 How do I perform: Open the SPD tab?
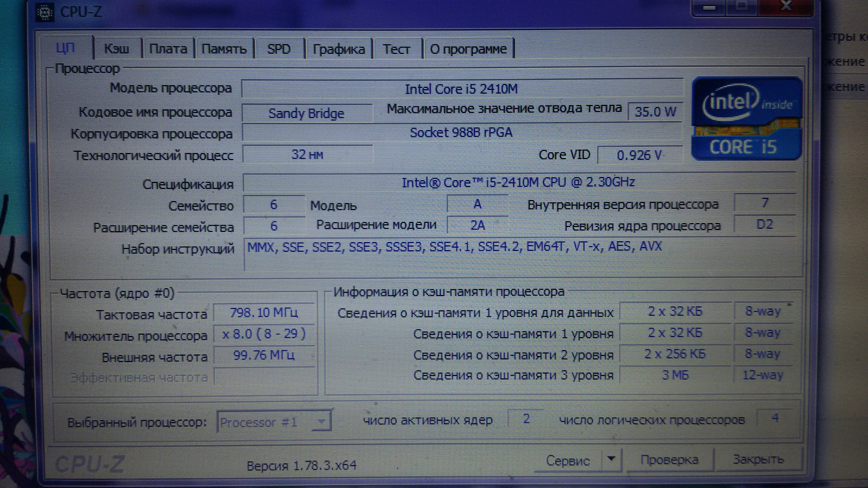tap(279, 49)
